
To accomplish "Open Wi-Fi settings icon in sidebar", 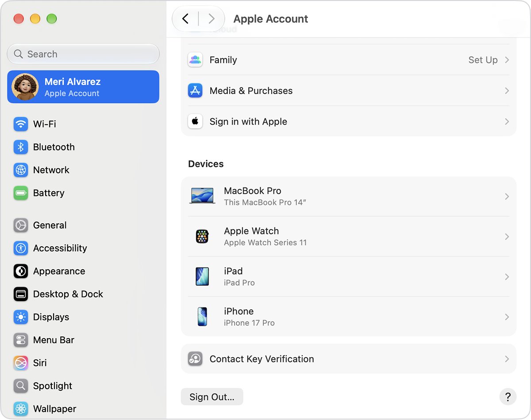I will [x=21, y=124].
